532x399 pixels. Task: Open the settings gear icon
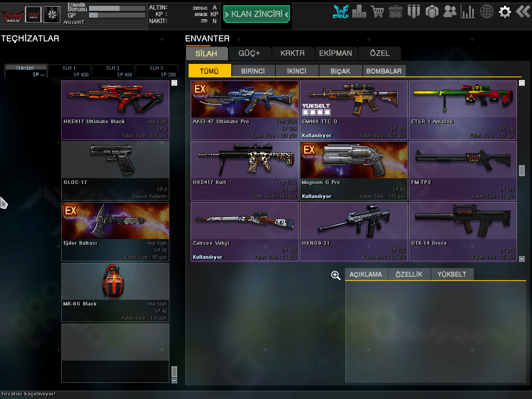click(x=505, y=12)
